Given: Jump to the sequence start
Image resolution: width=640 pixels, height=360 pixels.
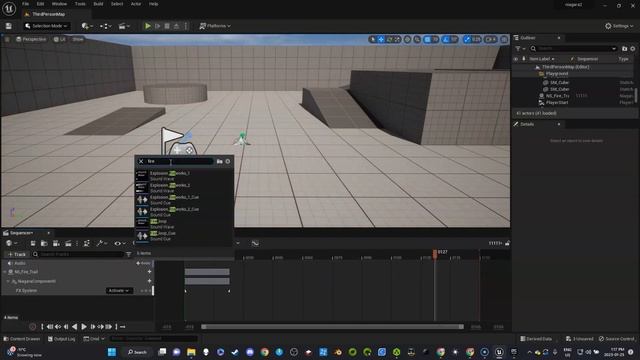Looking at the screenshot, I should (x=50, y=327).
